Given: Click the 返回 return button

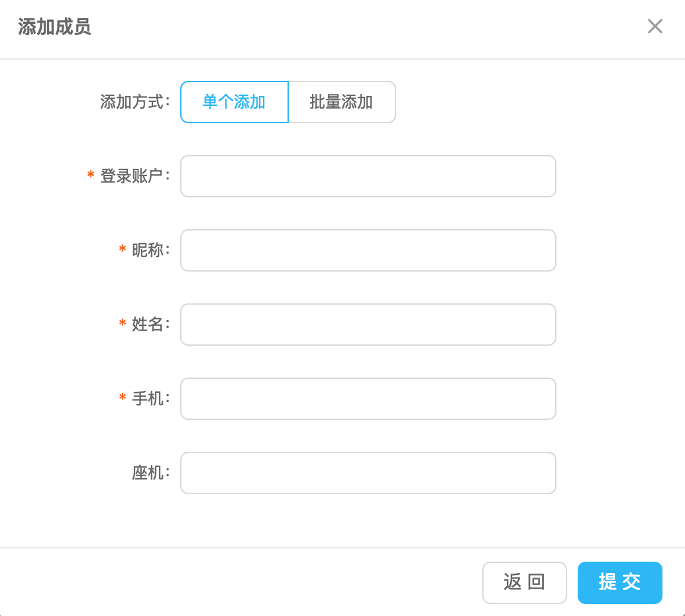Looking at the screenshot, I should [524, 583].
